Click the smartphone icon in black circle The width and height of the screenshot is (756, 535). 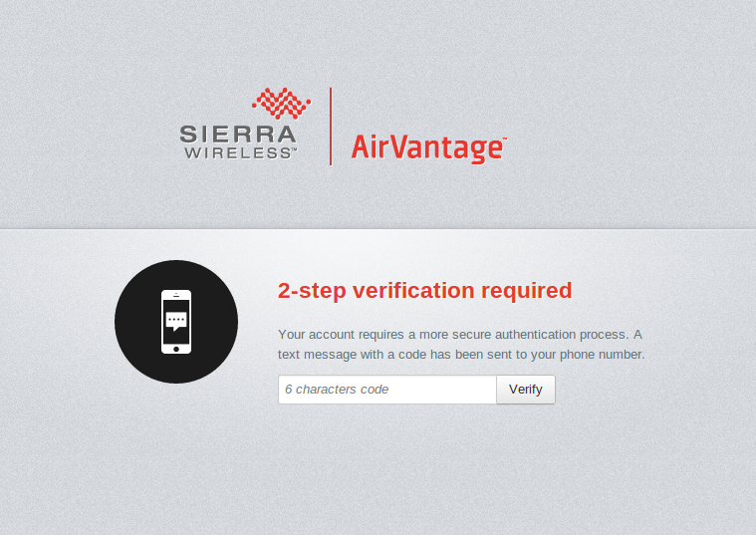pyautogui.click(x=176, y=322)
